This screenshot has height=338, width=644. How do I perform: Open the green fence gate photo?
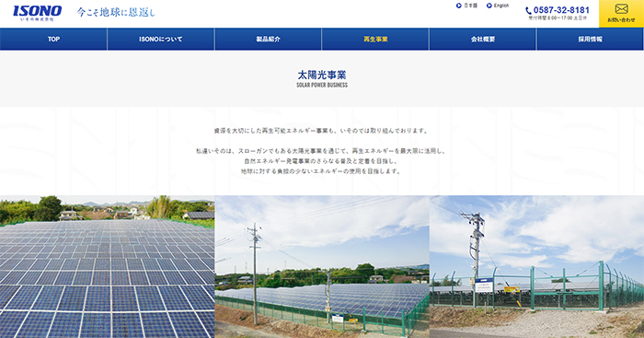point(536,266)
